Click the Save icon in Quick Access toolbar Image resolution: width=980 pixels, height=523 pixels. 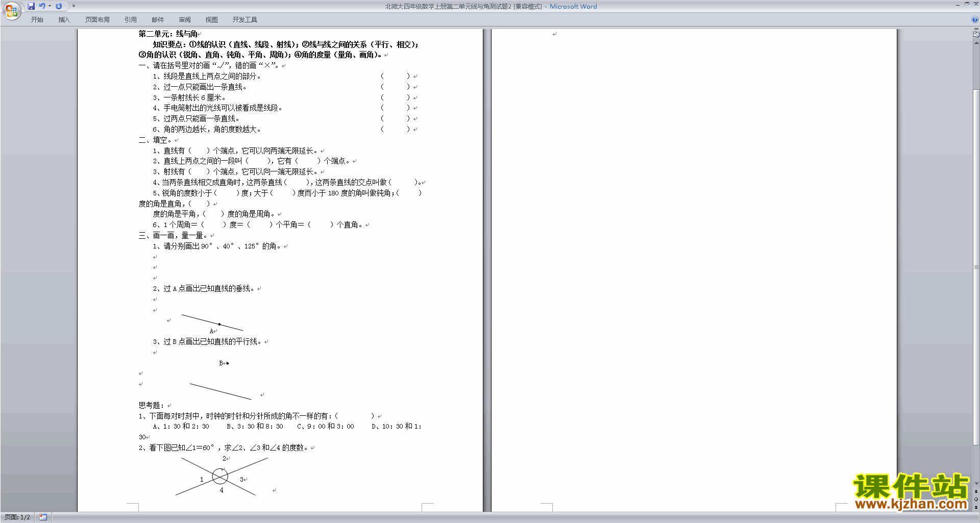31,6
